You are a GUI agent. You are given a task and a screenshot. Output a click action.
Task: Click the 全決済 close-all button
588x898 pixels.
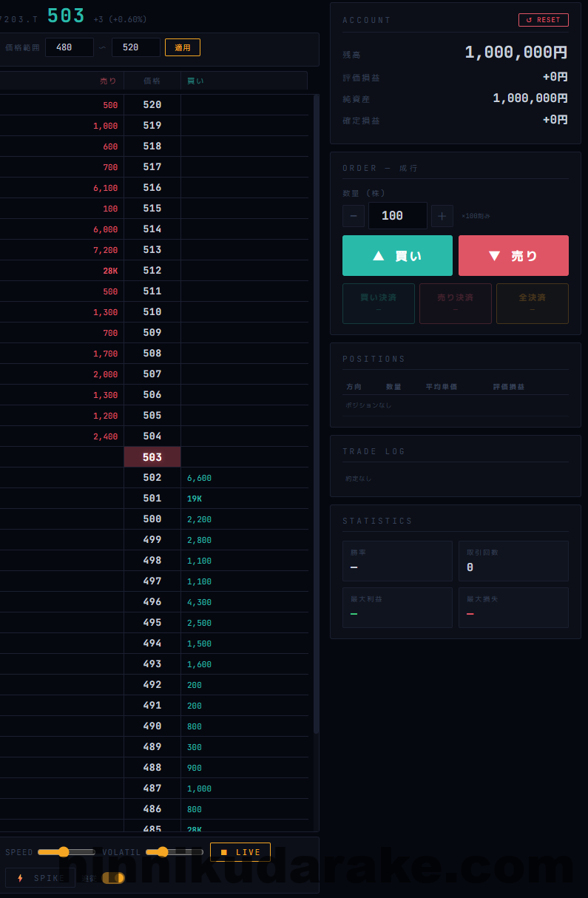pos(532,303)
